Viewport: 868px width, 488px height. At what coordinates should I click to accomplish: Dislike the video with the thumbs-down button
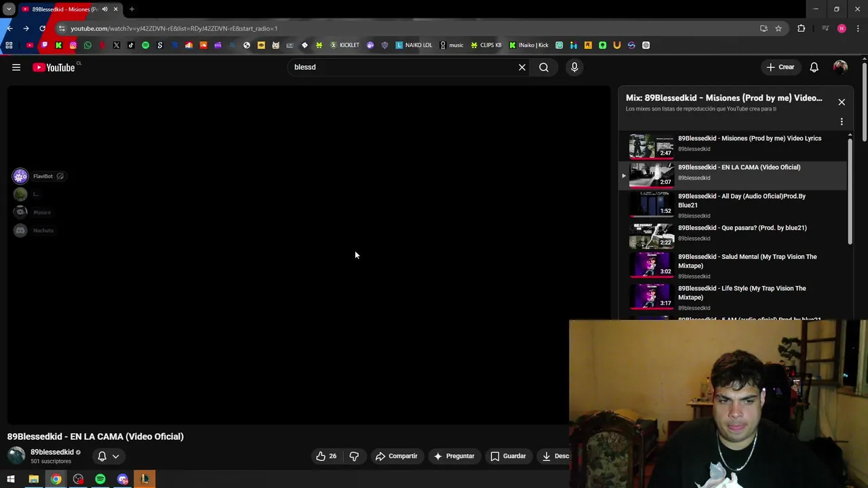tap(354, 456)
